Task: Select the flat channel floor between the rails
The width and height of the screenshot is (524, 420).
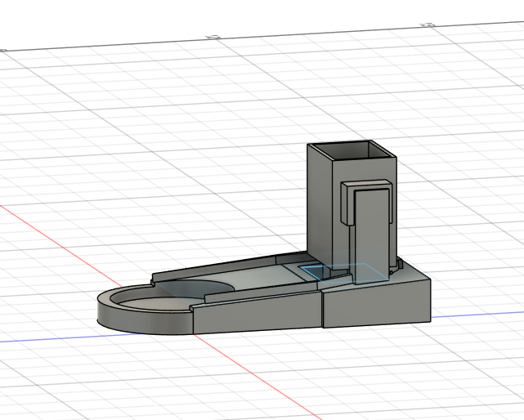Action: [x=258, y=279]
